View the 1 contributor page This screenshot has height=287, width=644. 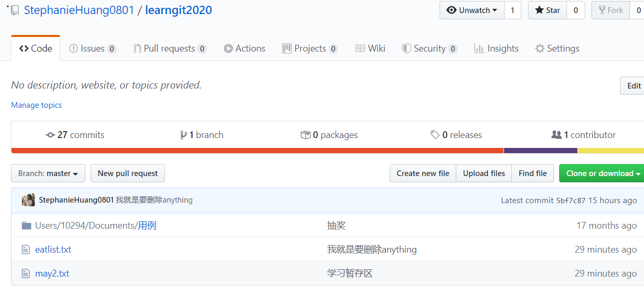[584, 135]
